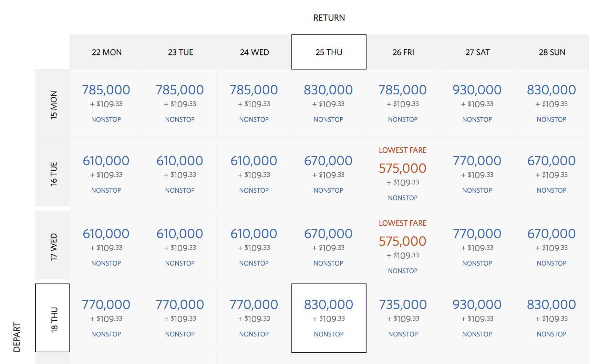
Task: Select the 15 MON depart row header
Action: click(x=52, y=103)
